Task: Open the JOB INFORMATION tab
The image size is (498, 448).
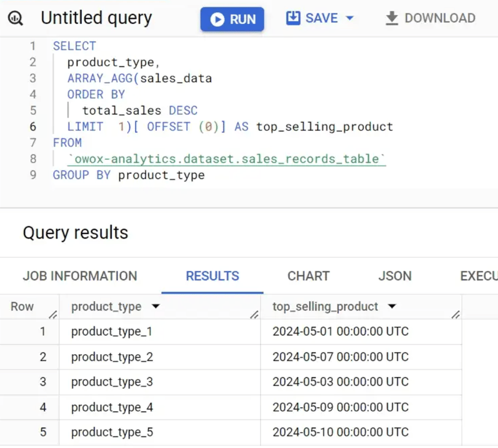Action: coord(80,276)
